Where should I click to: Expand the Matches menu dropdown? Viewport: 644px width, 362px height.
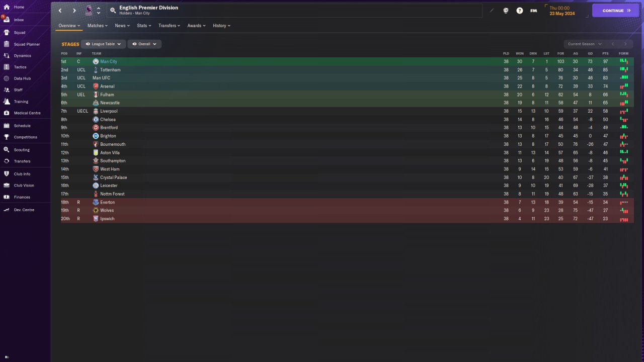point(98,26)
